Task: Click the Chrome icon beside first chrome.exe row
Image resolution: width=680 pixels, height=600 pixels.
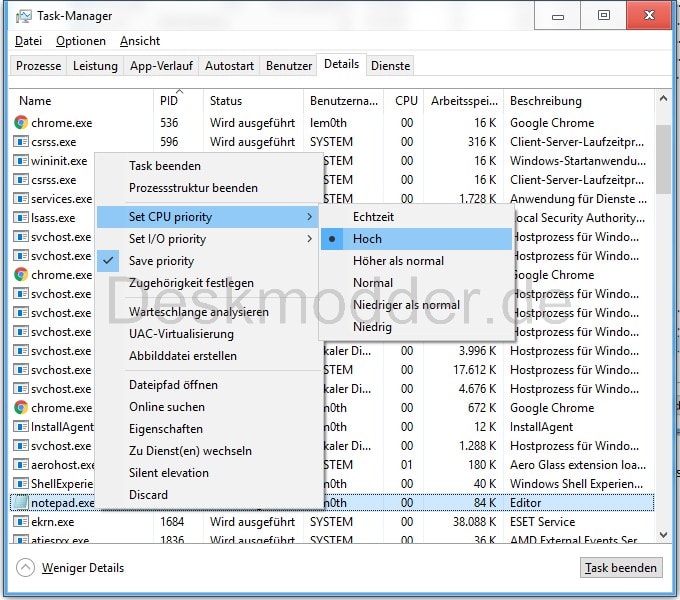Action: [21, 123]
